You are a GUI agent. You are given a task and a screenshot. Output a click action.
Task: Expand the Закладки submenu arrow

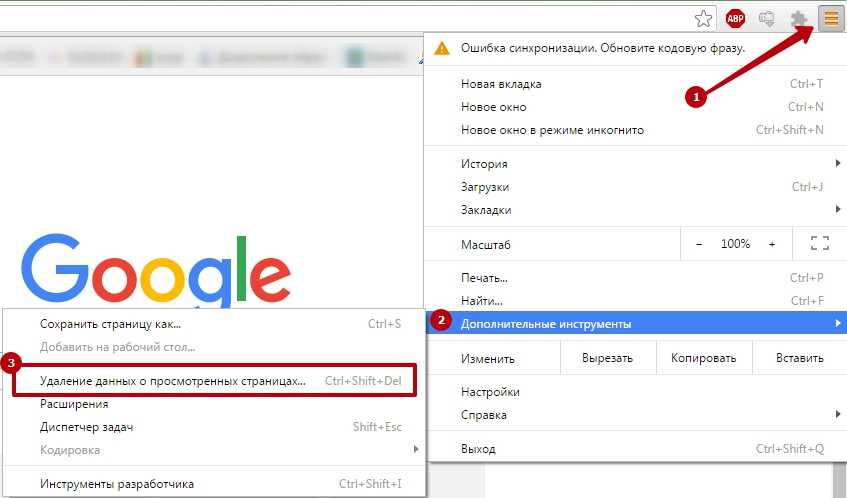838,209
